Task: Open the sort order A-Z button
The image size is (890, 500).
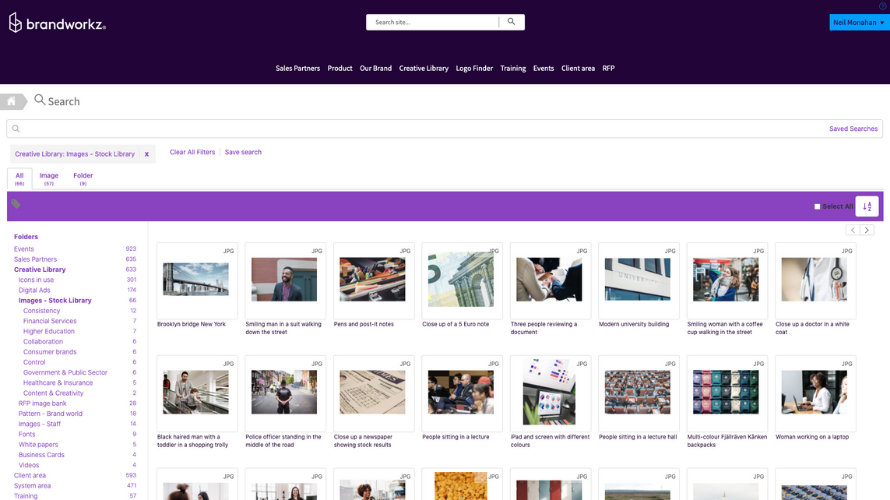Action: pos(867,206)
